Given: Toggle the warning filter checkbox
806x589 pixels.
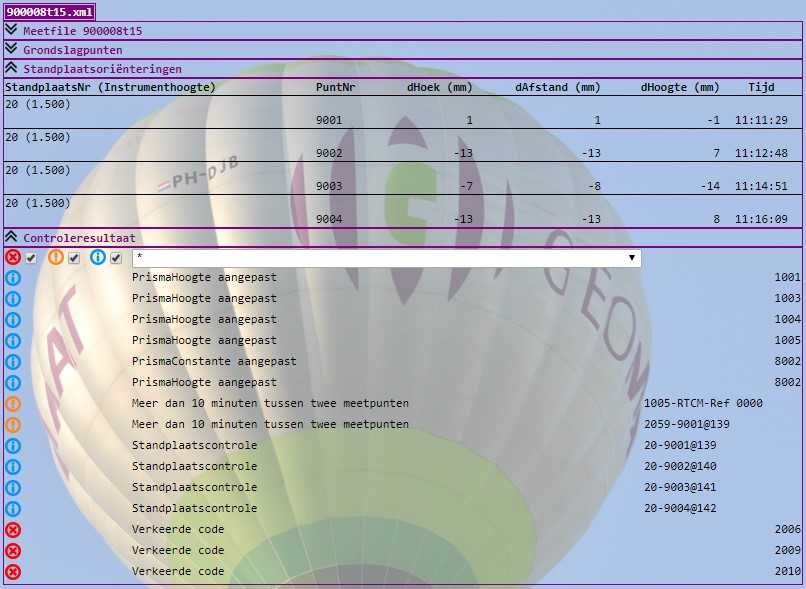Looking at the screenshot, I should (x=74, y=258).
